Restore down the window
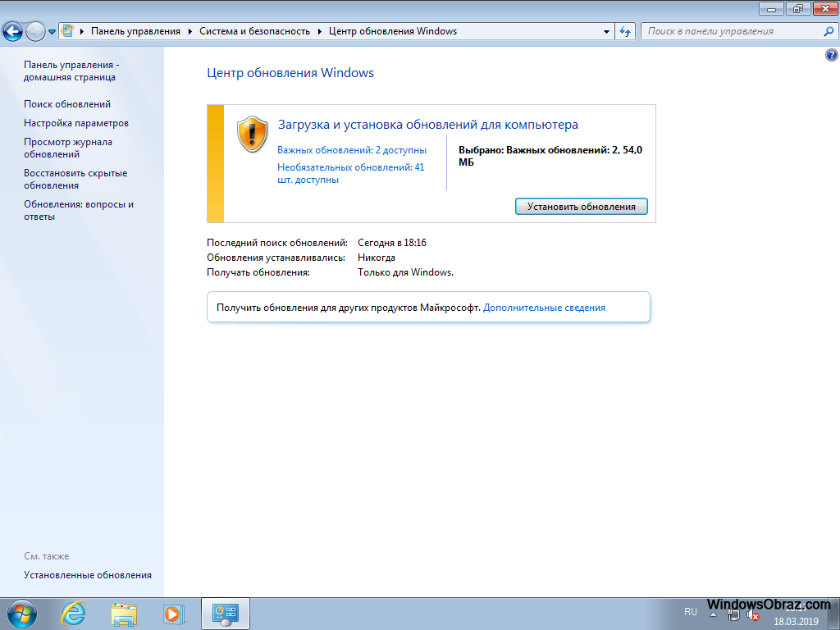840x630 pixels. [x=798, y=9]
